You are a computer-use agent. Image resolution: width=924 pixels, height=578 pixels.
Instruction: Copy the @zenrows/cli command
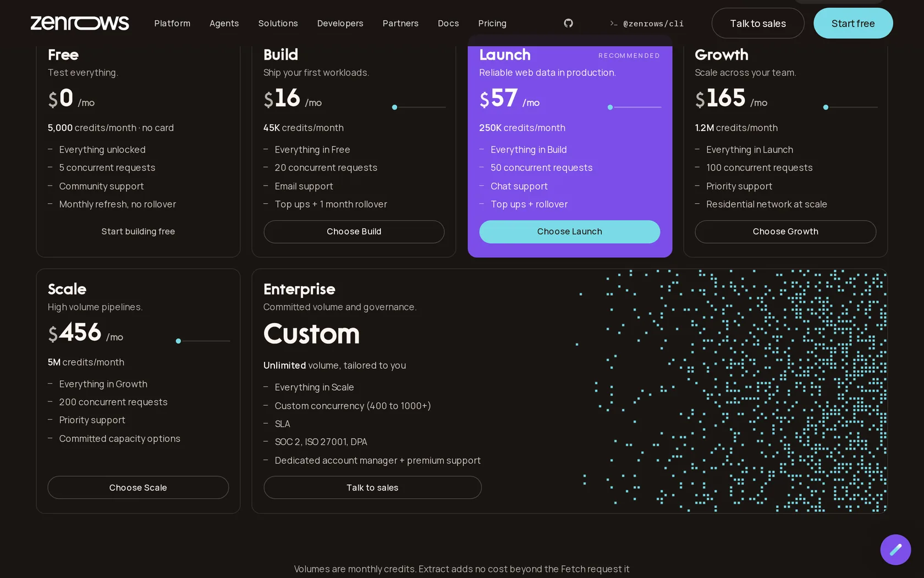[647, 24]
